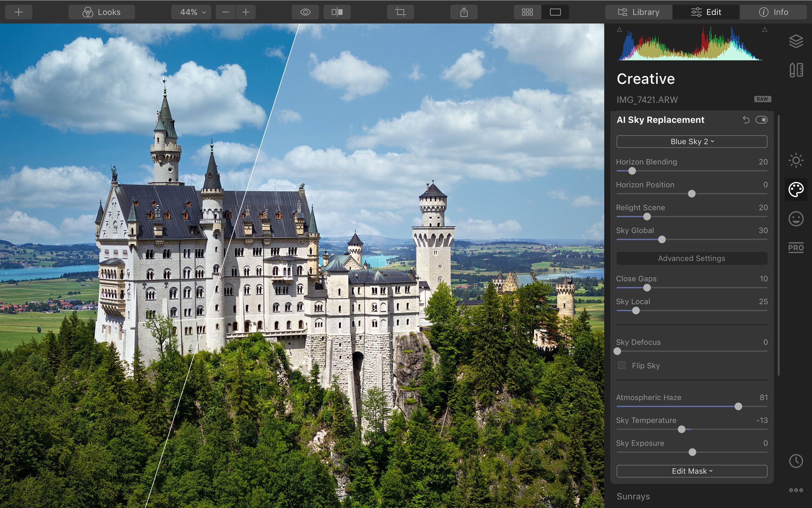Screen dimensions: 812x508
Task: Click the Atmospheric Haze slider handle
Action: [738, 406]
